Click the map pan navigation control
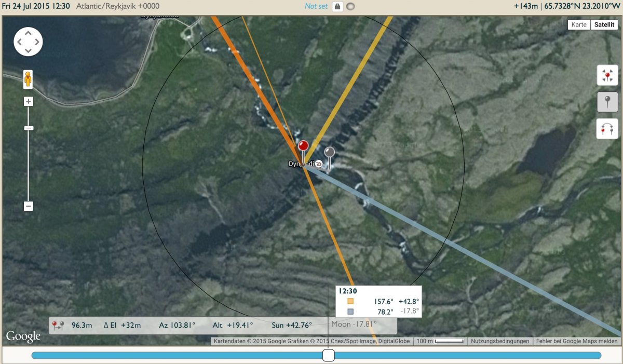The width and height of the screenshot is (623, 364). (29, 42)
